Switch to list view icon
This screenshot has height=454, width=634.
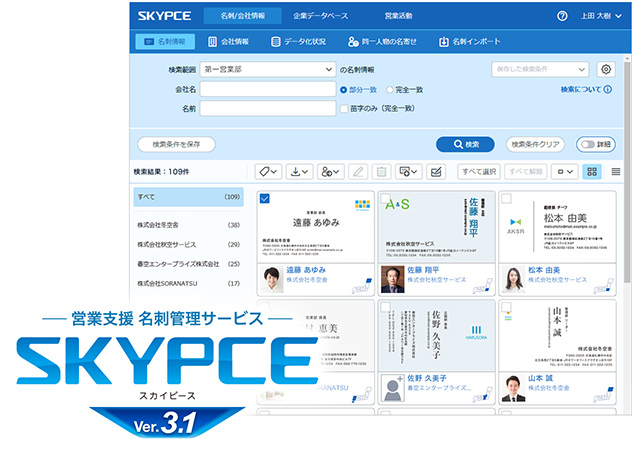(616, 172)
